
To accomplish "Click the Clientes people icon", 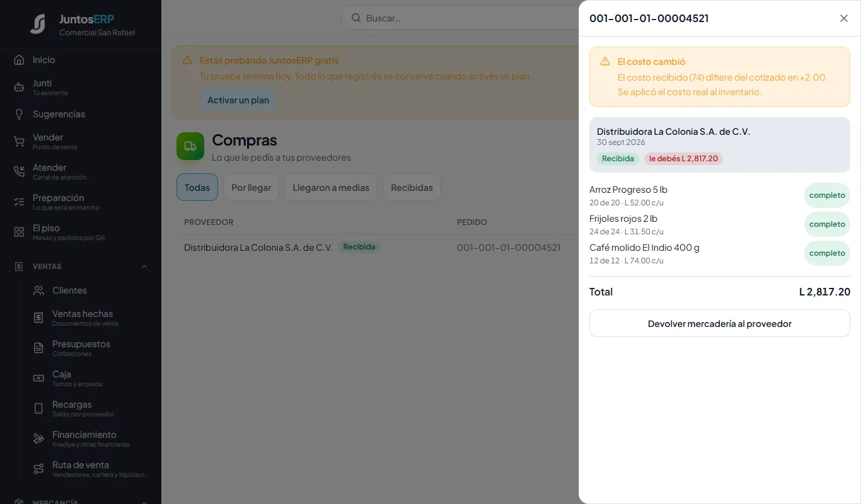I will (38, 290).
